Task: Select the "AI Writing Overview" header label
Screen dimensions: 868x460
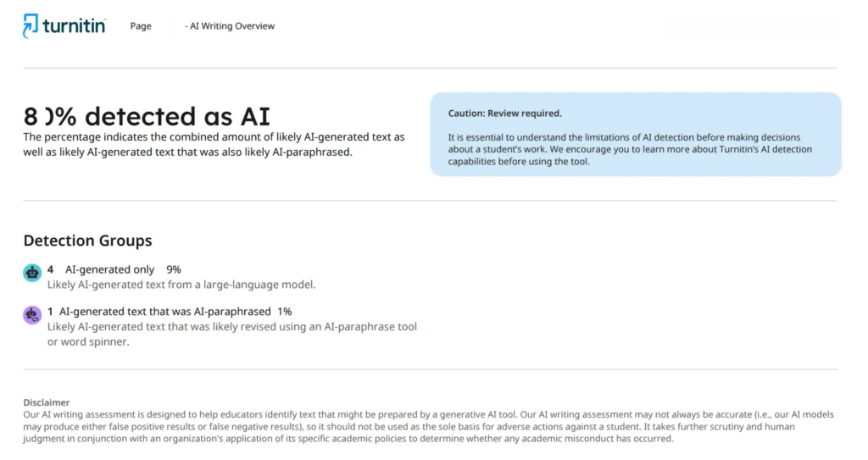Action: [232, 26]
